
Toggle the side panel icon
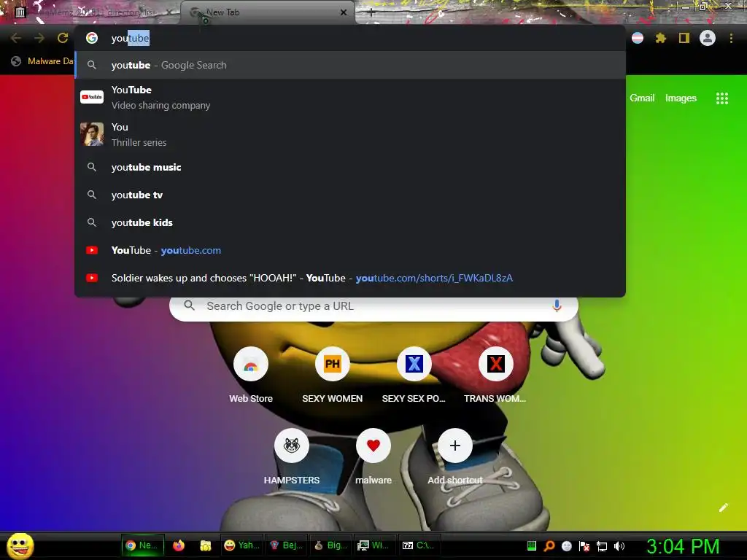click(684, 38)
